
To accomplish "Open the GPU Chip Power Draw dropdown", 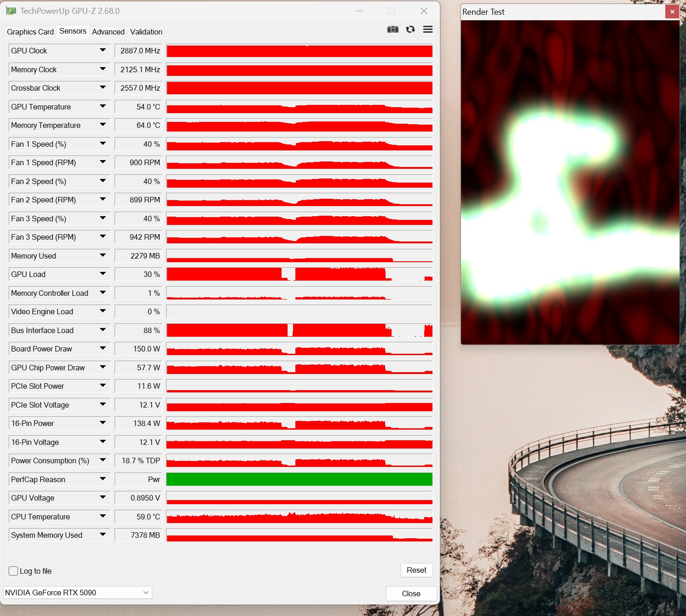I will click(103, 367).
